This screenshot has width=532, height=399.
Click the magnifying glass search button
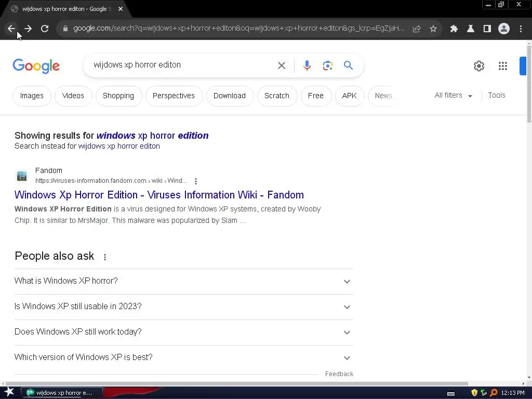point(348,65)
